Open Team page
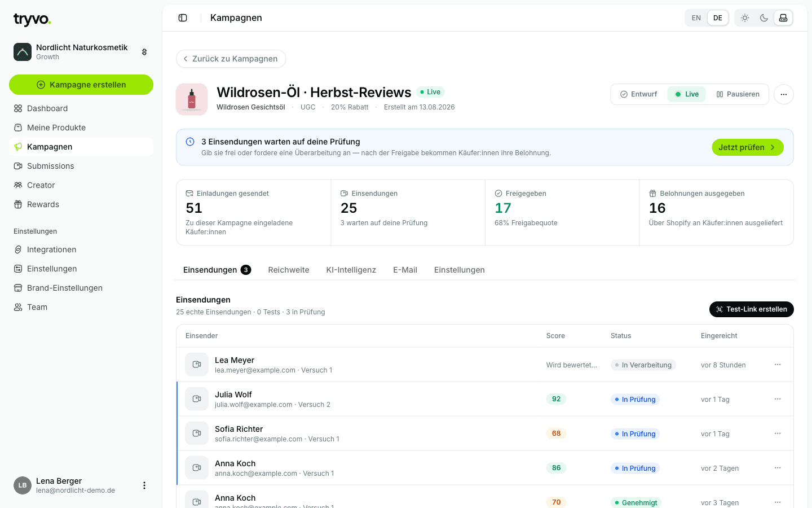This screenshot has height=508, width=812. pos(81,307)
